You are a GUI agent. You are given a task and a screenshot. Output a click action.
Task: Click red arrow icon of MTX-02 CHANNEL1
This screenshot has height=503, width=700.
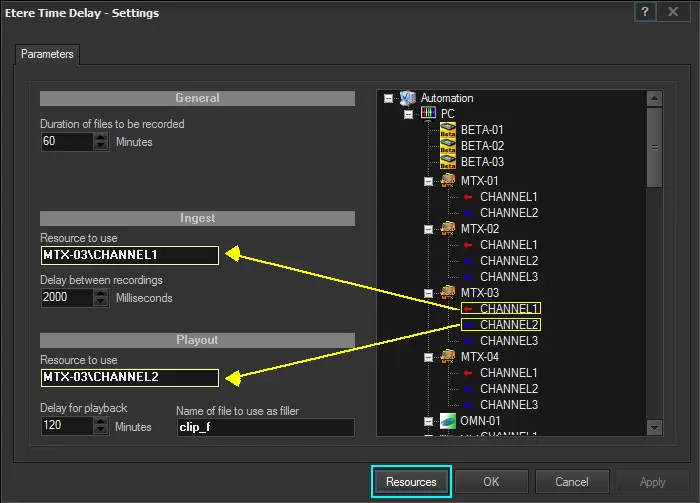point(467,244)
